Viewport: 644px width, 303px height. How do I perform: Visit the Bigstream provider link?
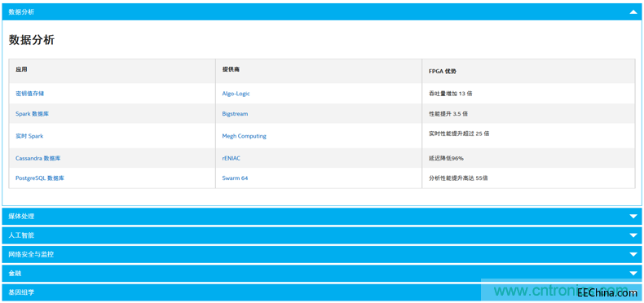[x=235, y=114]
